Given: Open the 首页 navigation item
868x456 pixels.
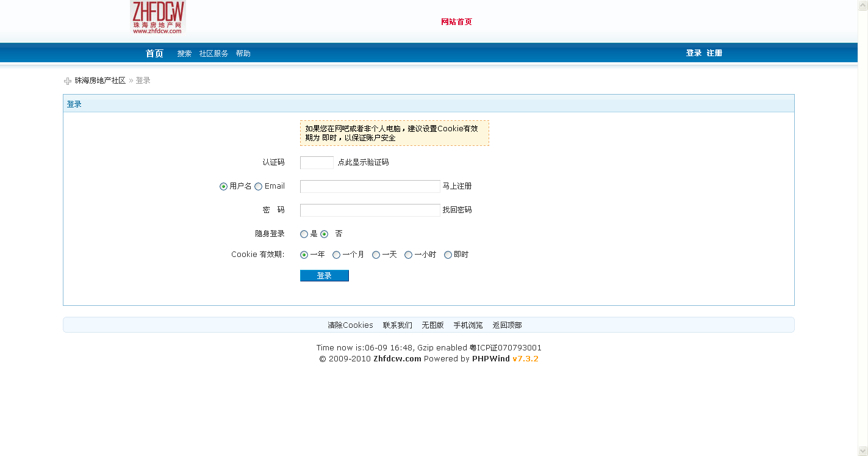Looking at the screenshot, I should click(154, 54).
